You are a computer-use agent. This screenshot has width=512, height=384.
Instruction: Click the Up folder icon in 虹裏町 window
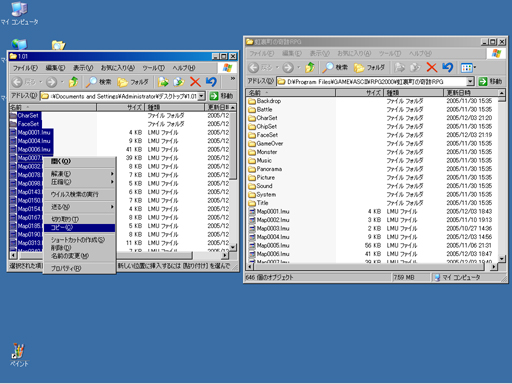310,67
